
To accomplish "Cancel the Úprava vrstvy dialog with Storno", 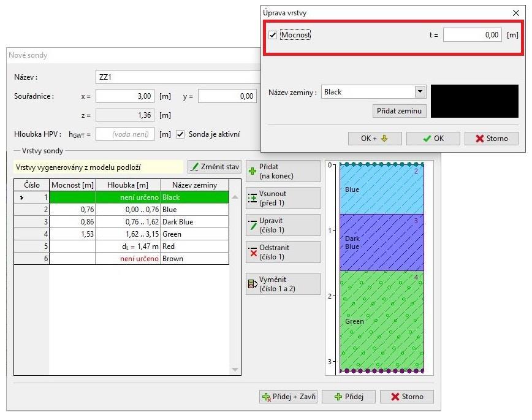I will [x=492, y=139].
